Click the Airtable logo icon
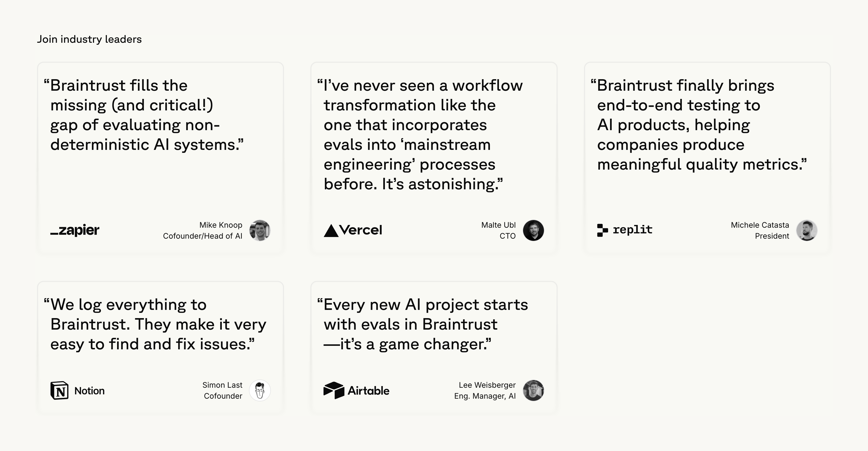Screen dimensions: 868x451 [334, 390]
